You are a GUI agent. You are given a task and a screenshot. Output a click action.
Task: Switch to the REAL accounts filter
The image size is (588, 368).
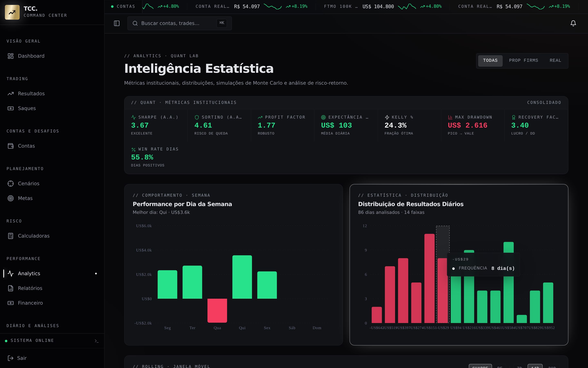pos(555,61)
